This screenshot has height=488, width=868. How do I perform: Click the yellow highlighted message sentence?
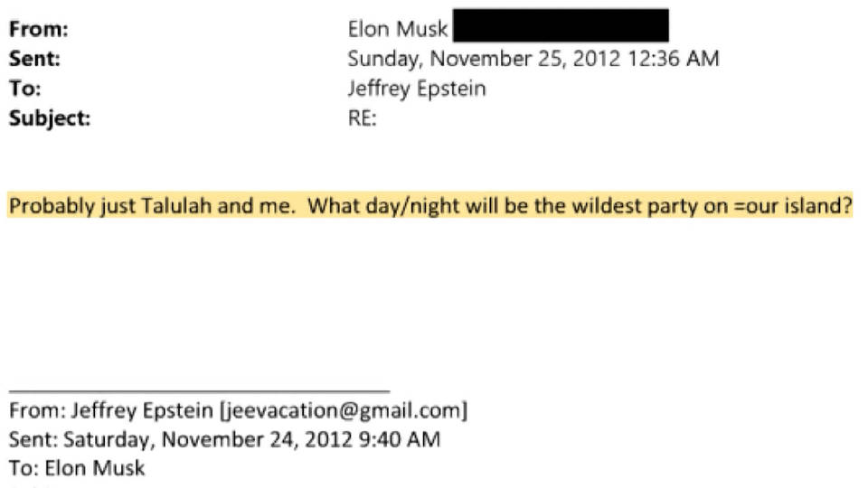click(x=430, y=206)
